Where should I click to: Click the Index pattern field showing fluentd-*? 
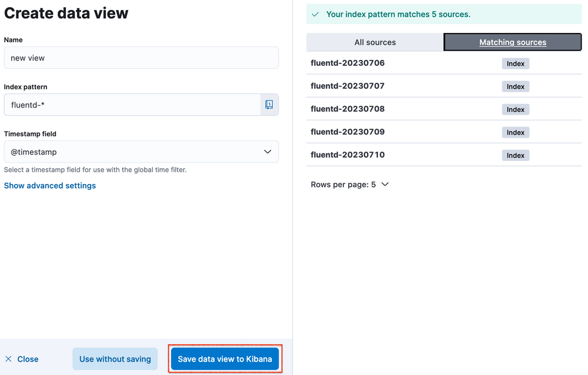(132, 104)
